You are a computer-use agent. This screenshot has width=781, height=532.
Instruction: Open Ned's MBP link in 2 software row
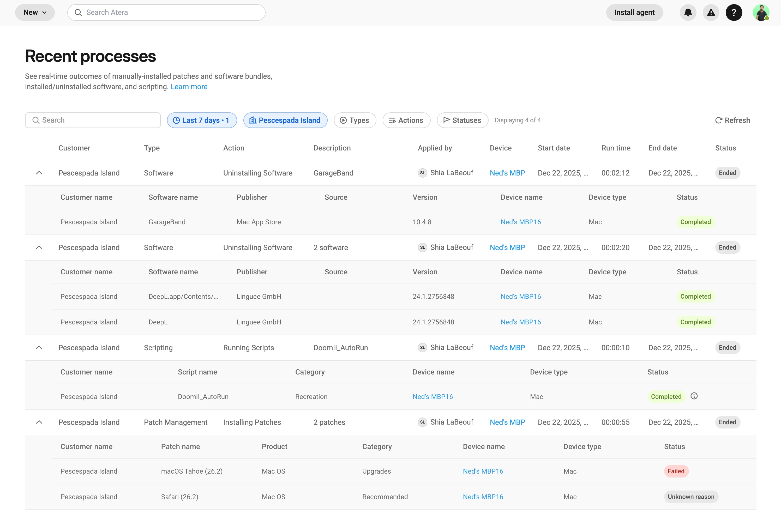(x=507, y=247)
